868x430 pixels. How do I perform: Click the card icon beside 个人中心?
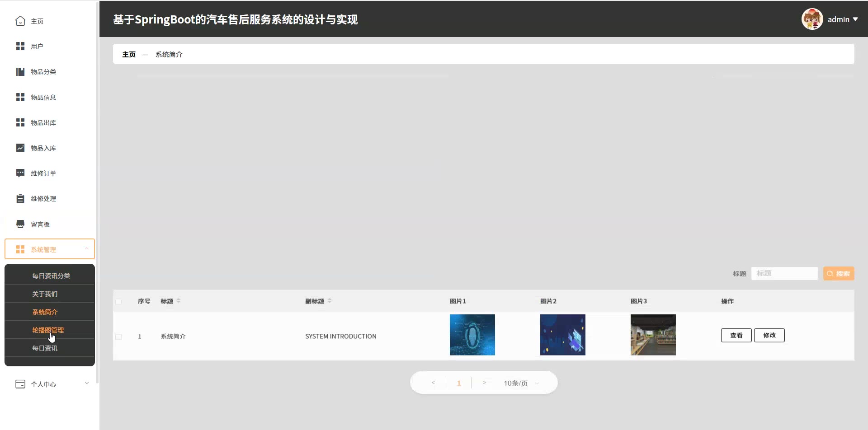point(20,384)
